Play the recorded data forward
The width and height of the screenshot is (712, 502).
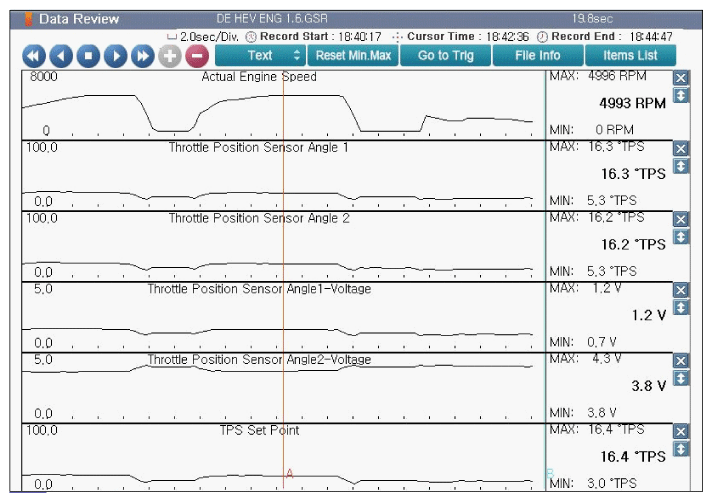pyautogui.click(x=116, y=56)
